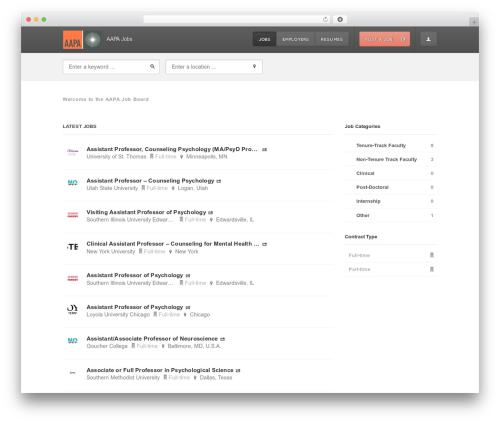Focus the location search field

(214, 67)
